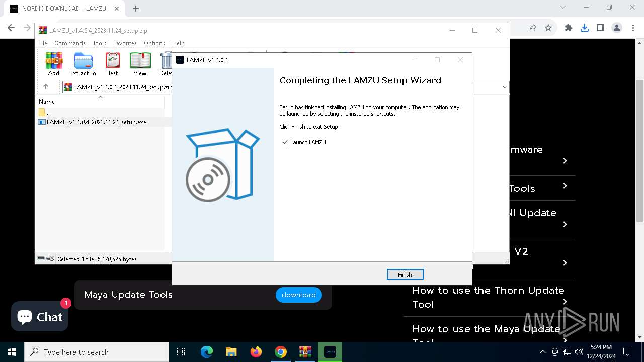
Task: Launch Firefox from the taskbar
Action: [x=256, y=352]
